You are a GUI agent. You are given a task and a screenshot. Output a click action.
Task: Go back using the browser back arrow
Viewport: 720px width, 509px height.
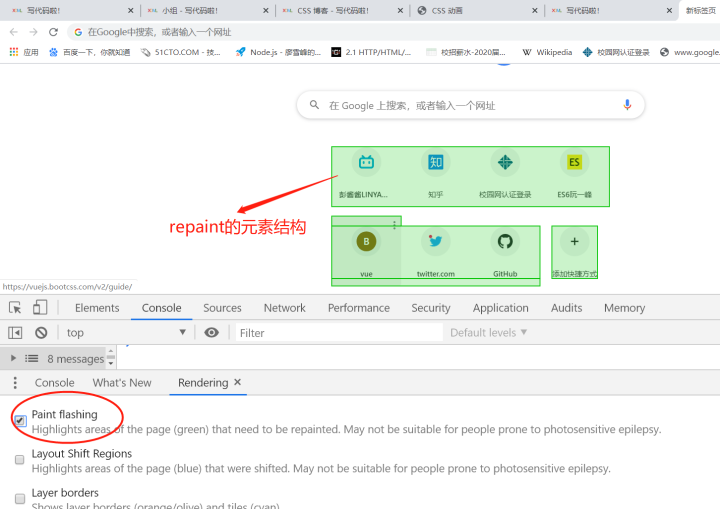coord(13,32)
